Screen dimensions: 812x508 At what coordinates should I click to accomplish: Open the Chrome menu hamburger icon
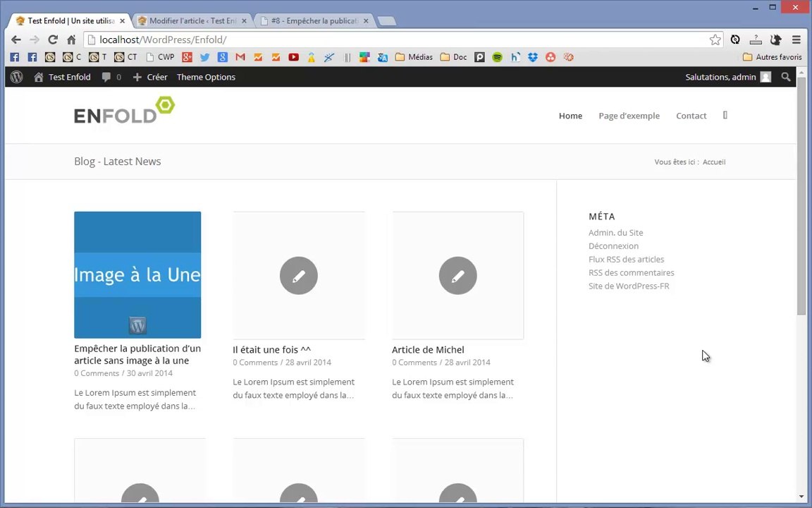click(x=796, y=40)
